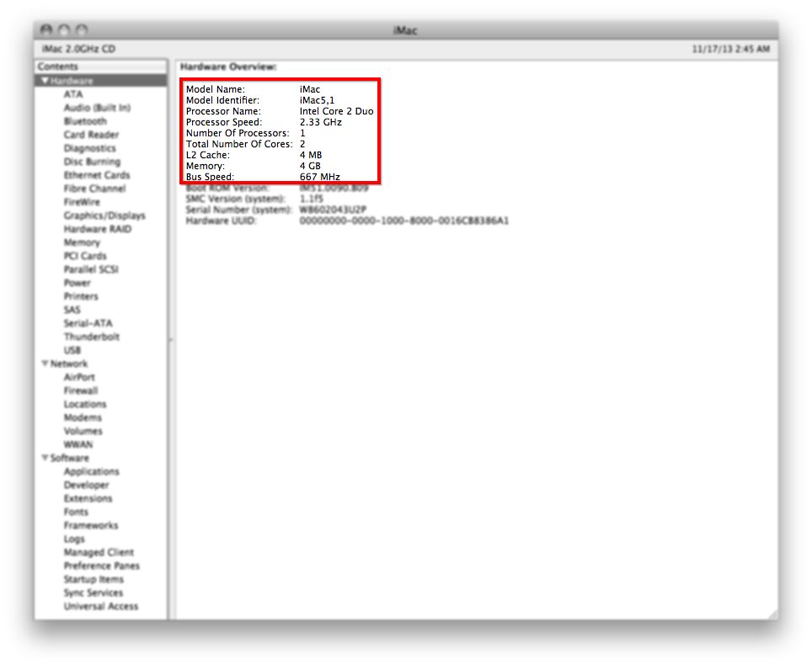The width and height of the screenshot is (812, 666).
Task: Open AirPort under Network
Action: (x=79, y=376)
